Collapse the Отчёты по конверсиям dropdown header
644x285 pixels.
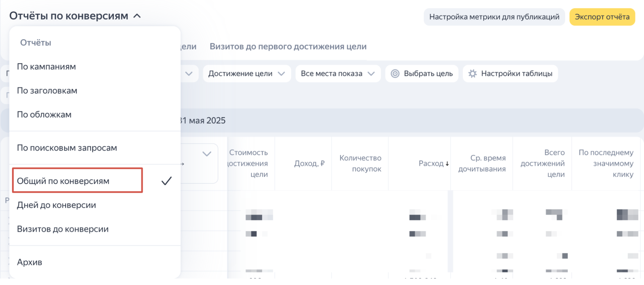[75, 16]
